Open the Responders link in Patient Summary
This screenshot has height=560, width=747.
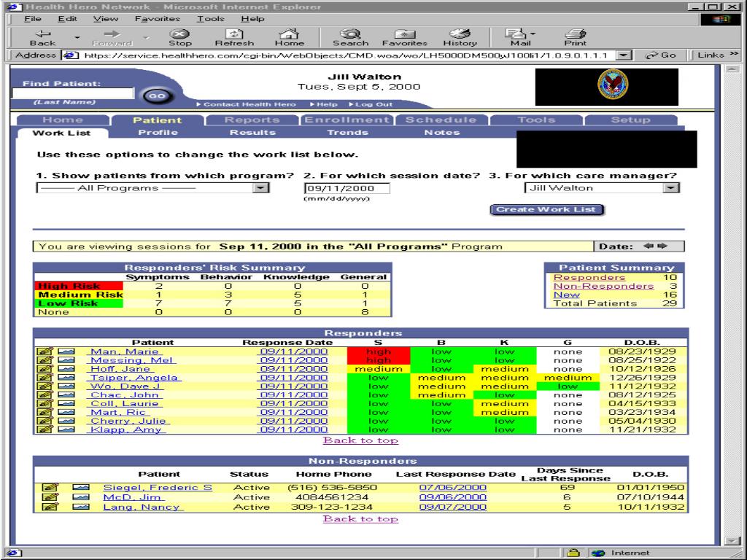589,277
